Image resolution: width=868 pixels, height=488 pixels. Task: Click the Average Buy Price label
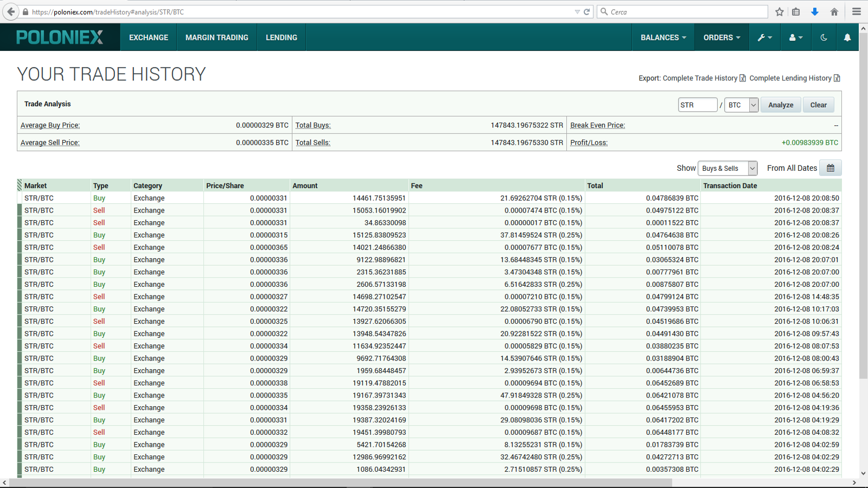(50, 125)
